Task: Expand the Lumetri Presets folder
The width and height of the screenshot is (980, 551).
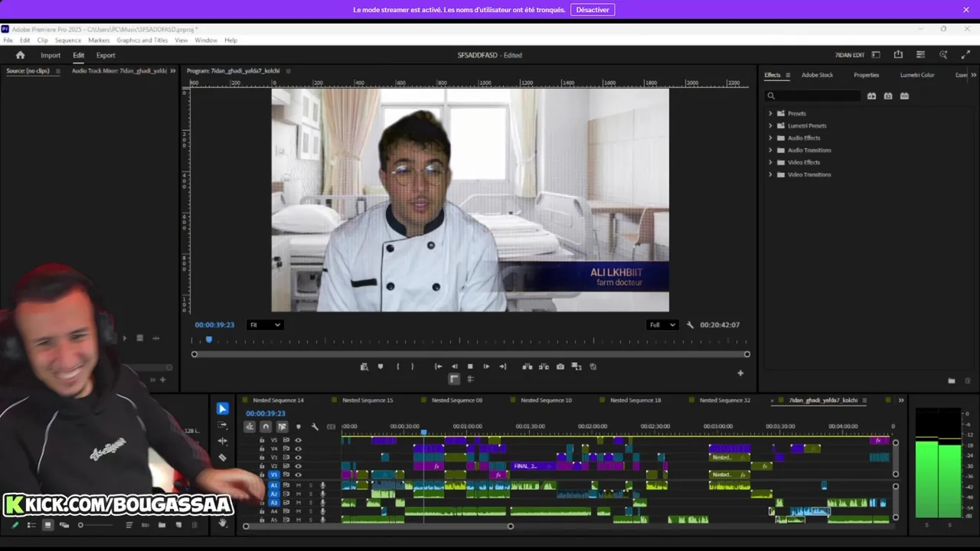Action: 770,126
